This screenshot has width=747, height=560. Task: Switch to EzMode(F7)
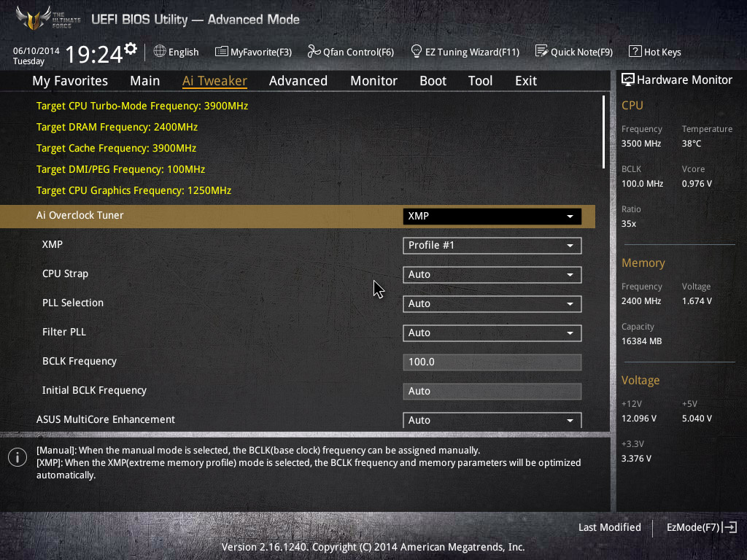[702, 527]
